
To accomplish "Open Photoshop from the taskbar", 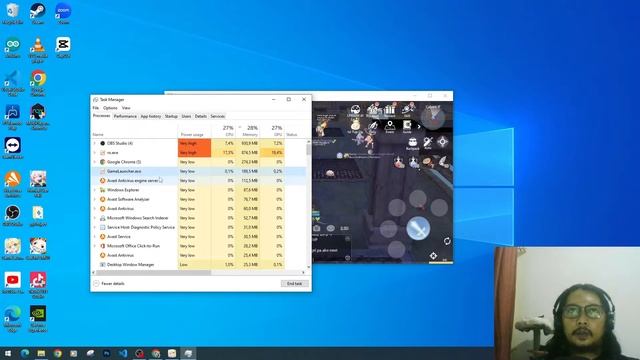I will point(107,353).
